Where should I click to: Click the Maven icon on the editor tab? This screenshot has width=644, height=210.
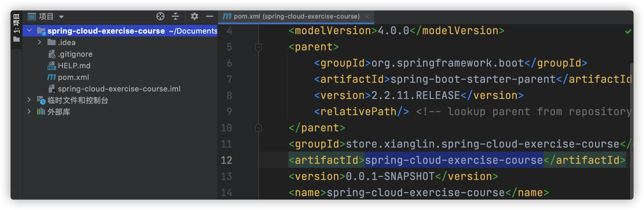[x=227, y=16]
